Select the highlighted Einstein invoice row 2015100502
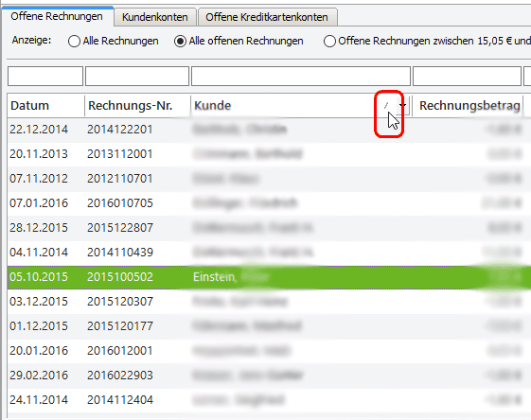The height and width of the screenshot is (420, 531). click(269, 277)
